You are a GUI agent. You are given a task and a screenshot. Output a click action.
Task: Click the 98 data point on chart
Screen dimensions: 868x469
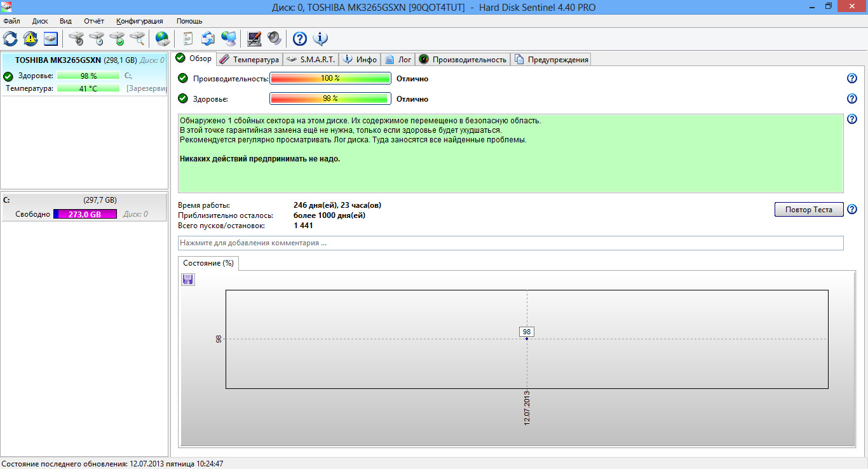[527, 338]
